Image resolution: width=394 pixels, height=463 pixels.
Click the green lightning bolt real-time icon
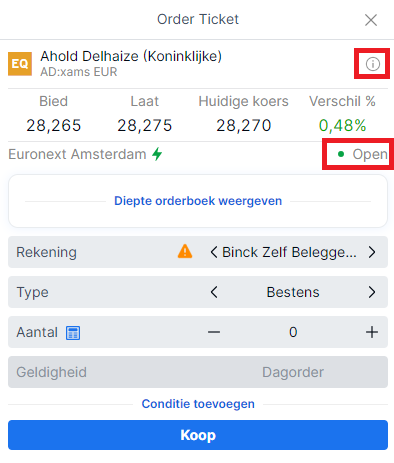click(x=157, y=154)
